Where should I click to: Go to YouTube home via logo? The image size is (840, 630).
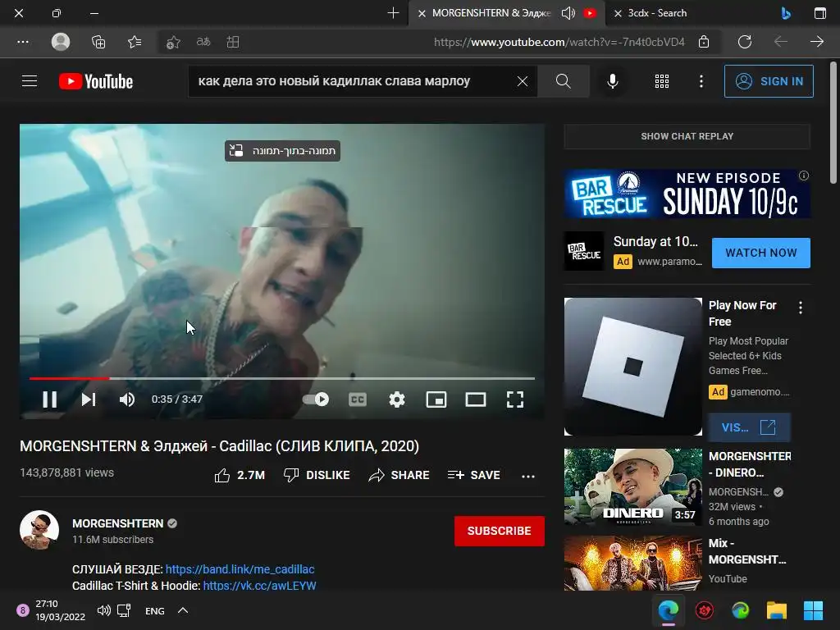point(96,81)
